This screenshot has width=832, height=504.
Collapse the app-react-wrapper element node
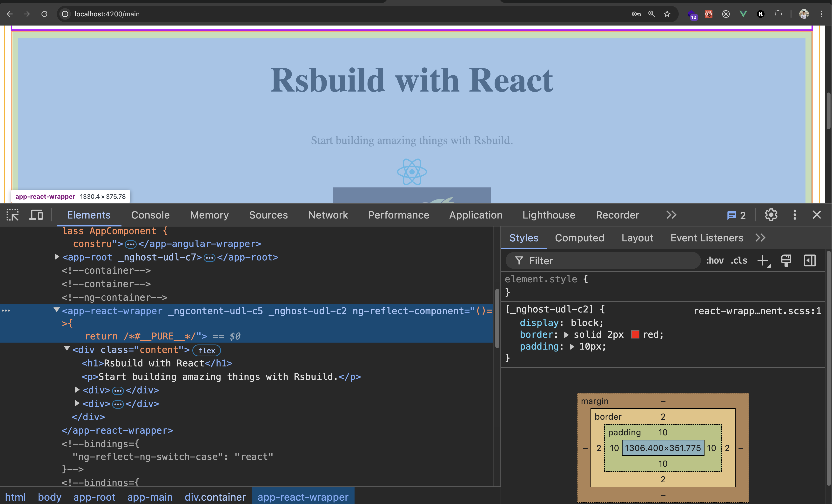pos(56,310)
